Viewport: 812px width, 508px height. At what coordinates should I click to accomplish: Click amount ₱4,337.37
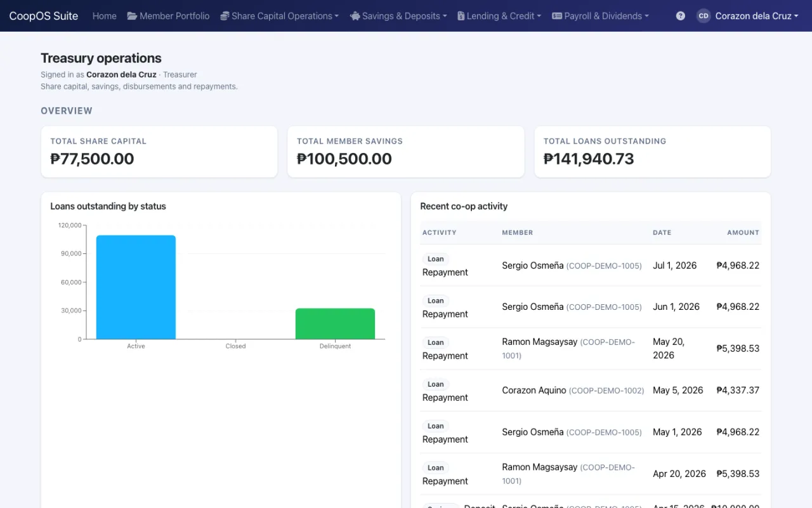[738, 391]
